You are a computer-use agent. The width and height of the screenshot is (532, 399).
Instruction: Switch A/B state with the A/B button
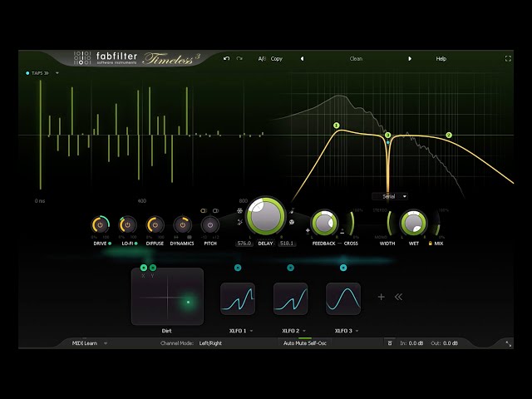click(262, 59)
